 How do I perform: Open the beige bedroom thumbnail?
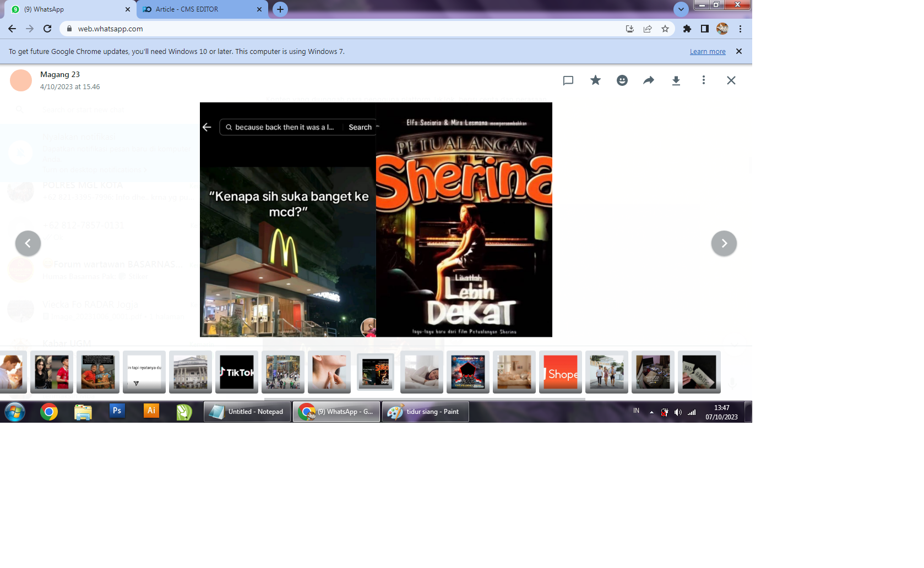(514, 372)
